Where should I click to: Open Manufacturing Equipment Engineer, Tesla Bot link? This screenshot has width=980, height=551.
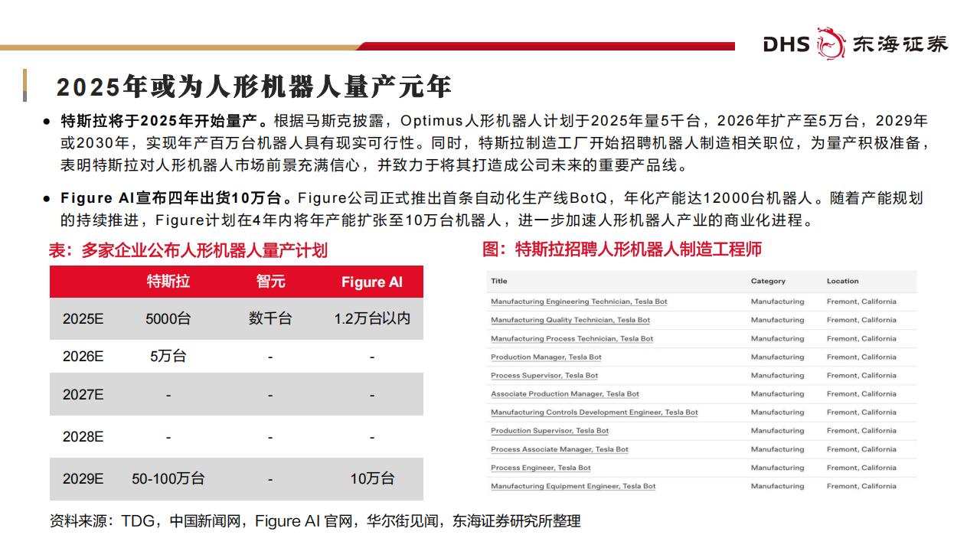(573, 486)
